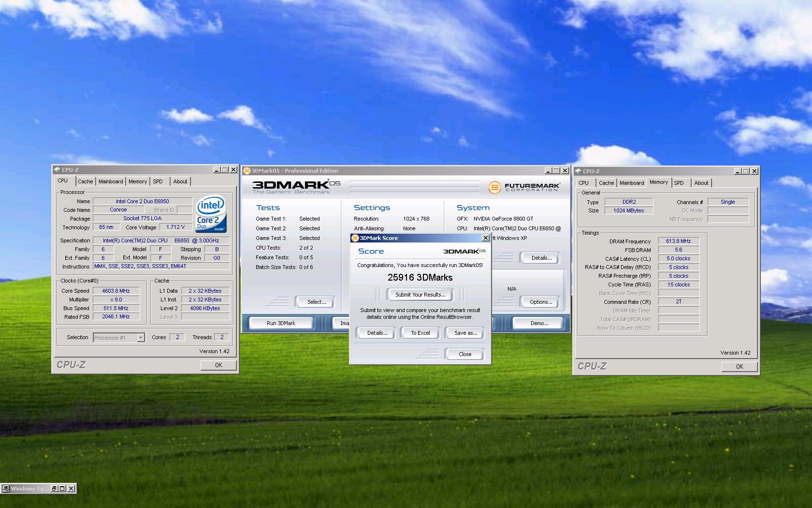Image resolution: width=812 pixels, height=508 pixels.
Task: Click the CAS# Latency 5.0 clocks value
Action: click(x=679, y=258)
